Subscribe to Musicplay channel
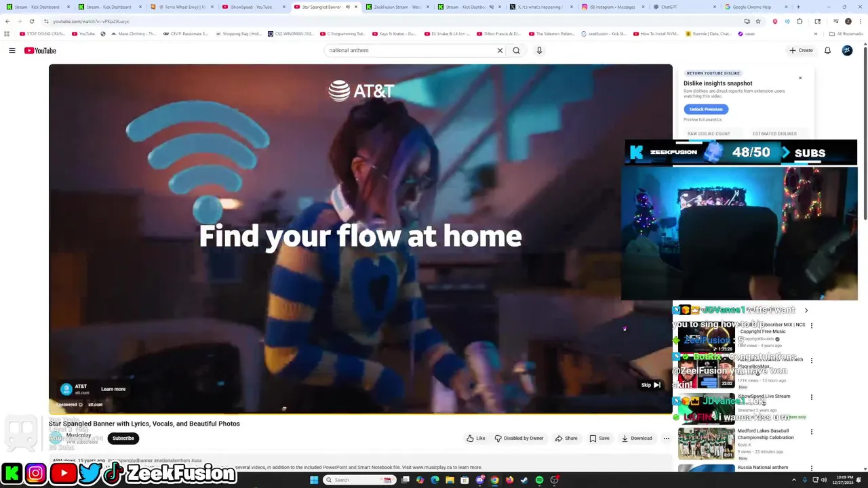Screen dimensions: 868x488 pyautogui.click(x=123, y=439)
